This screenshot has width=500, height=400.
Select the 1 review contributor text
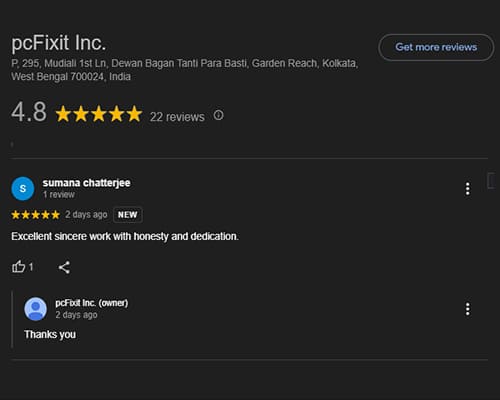pos(59,195)
